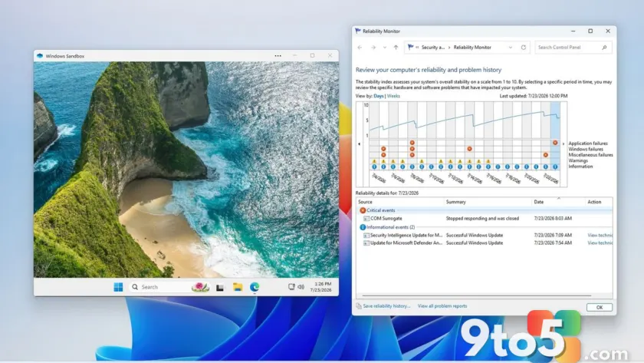Click the 'Information' legend label
This screenshot has height=363, width=644.
click(580, 166)
